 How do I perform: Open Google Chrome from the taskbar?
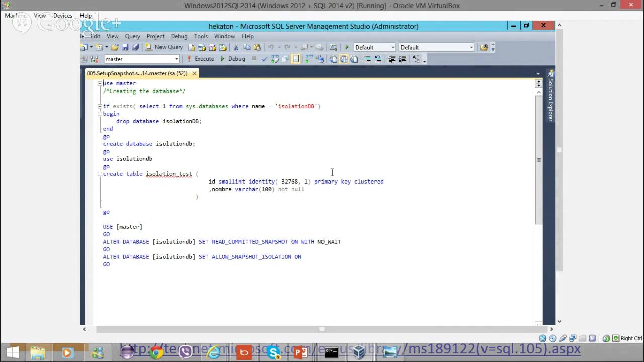point(157,352)
